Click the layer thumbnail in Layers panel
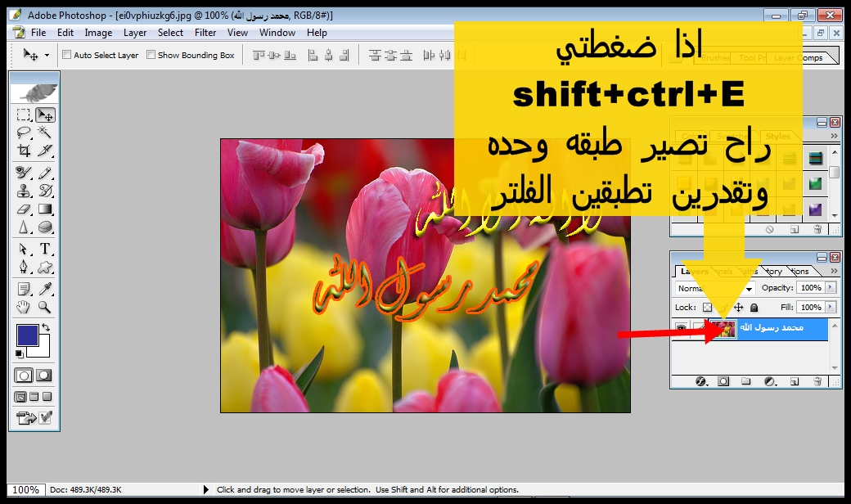 pos(723,329)
